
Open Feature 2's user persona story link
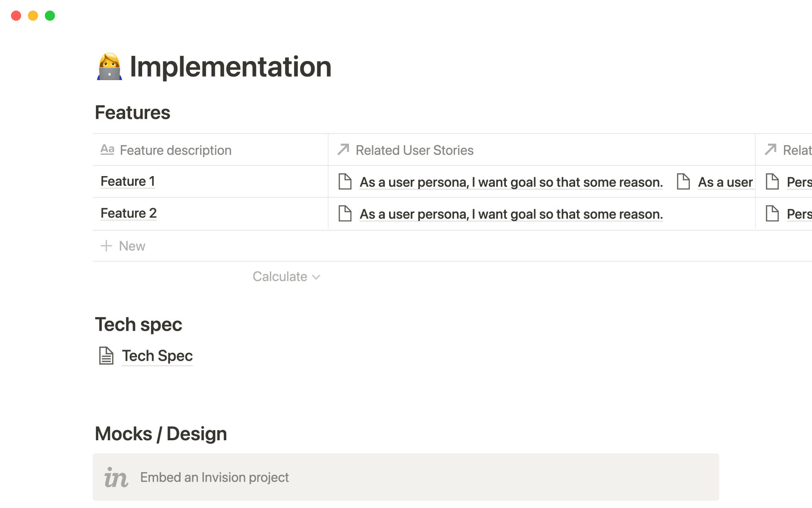pyautogui.click(x=511, y=214)
